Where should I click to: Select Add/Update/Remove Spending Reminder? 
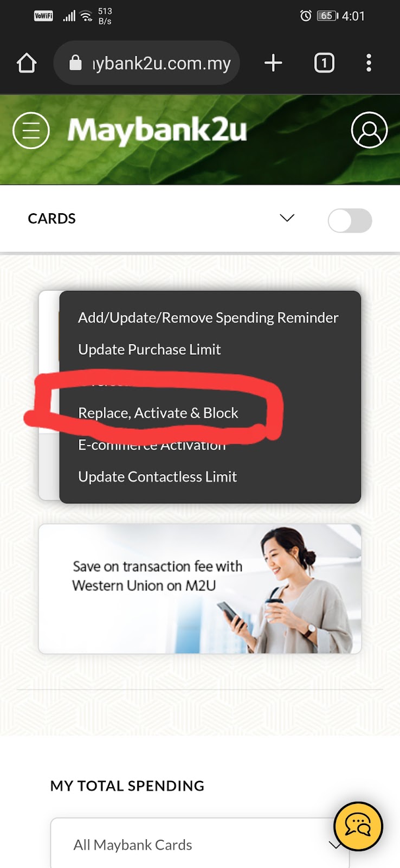208,317
